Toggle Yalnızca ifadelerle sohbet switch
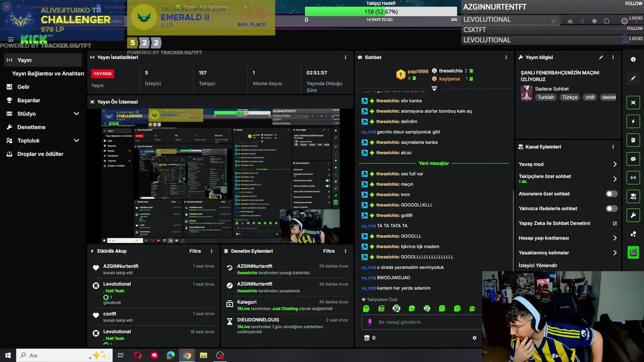This screenshot has width=644, height=362. pyautogui.click(x=611, y=208)
